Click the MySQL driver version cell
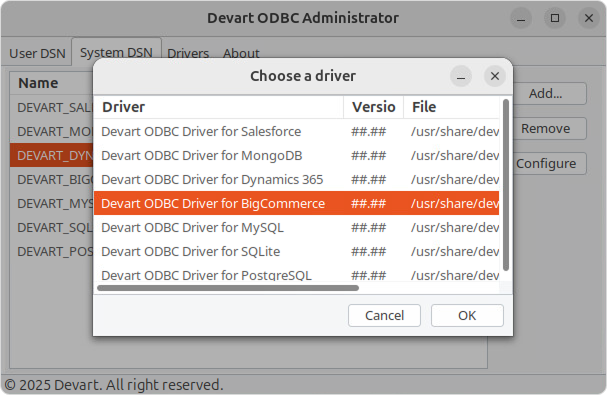Image resolution: width=607 pixels, height=395 pixels. (374, 227)
